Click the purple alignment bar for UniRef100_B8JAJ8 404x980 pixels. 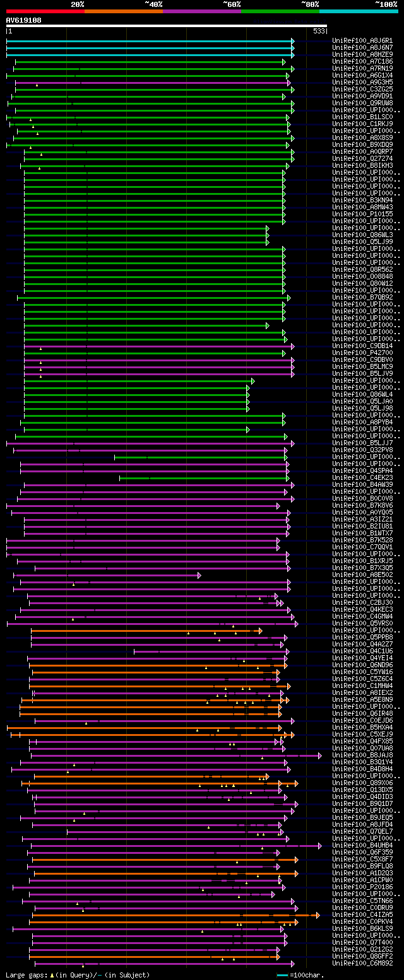pyautogui.click(x=176, y=755)
